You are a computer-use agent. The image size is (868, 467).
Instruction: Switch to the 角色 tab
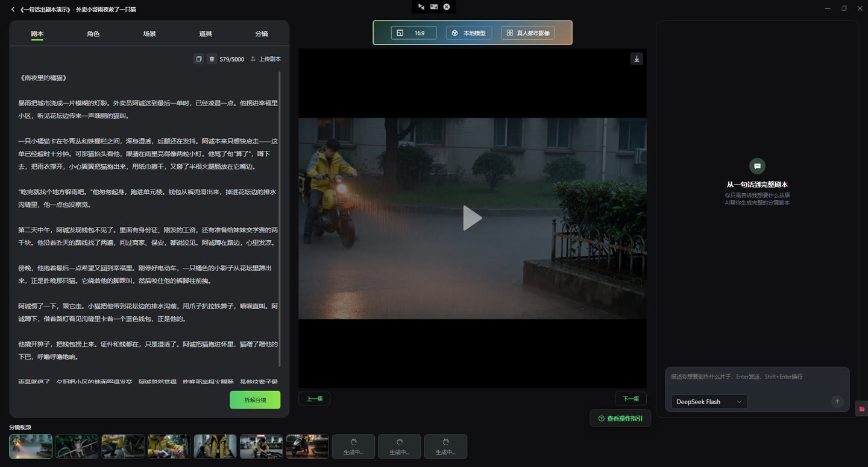[x=93, y=34]
